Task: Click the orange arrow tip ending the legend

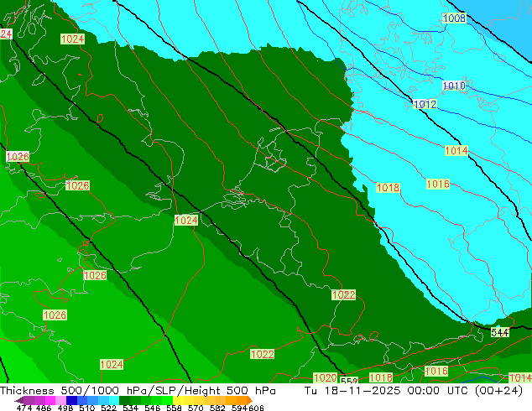Action: (x=250, y=400)
